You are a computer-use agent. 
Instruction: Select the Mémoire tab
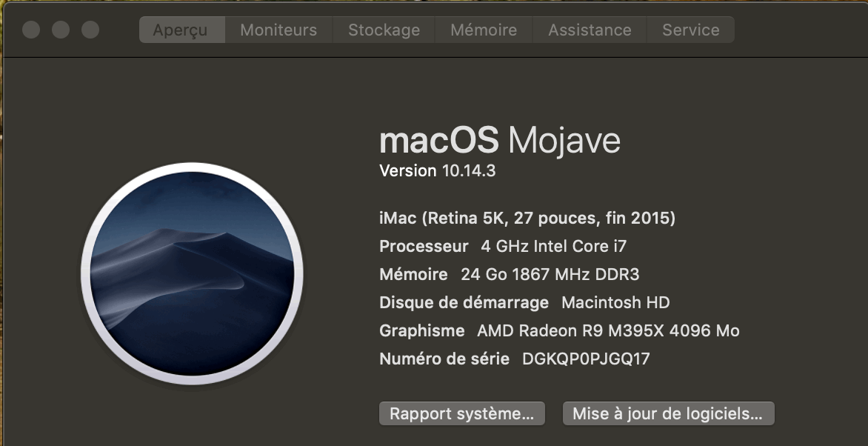point(484,30)
